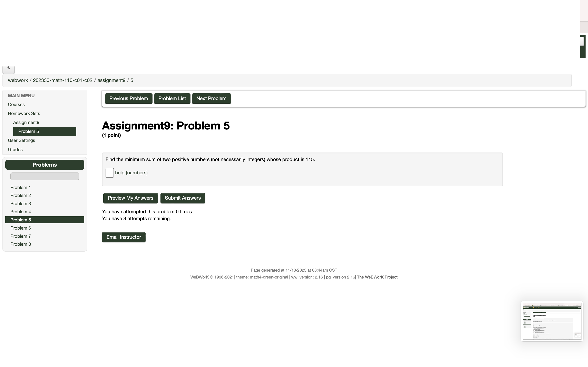Open the webwork breadcrumb link
Image resolution: width=588 pixels, height=367 pixels.
tap(18, 80)
